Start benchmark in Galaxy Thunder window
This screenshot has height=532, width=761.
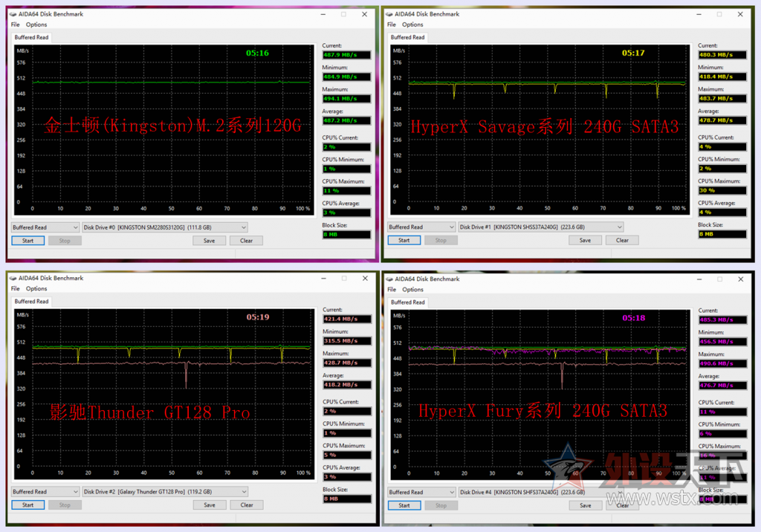28,505
